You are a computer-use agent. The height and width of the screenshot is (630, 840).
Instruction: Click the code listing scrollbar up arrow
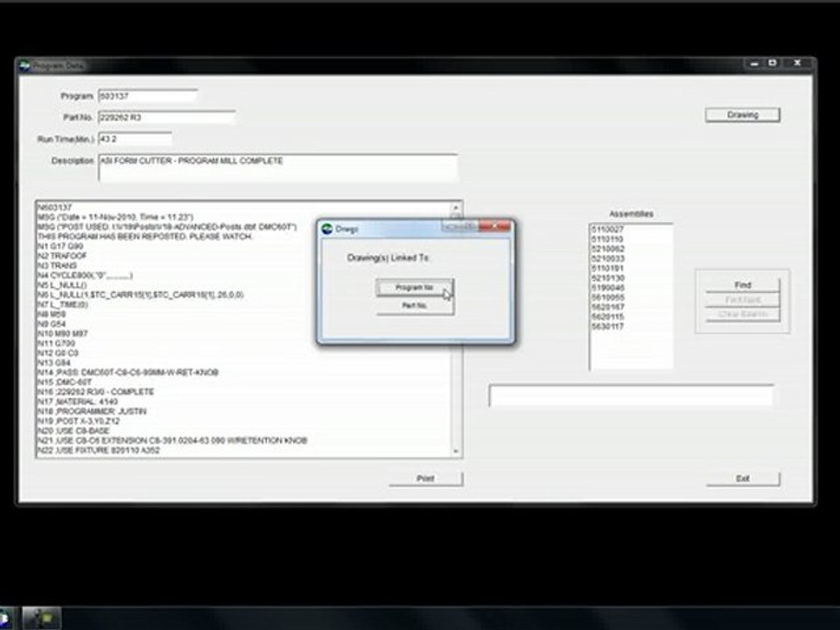point(456,207)
